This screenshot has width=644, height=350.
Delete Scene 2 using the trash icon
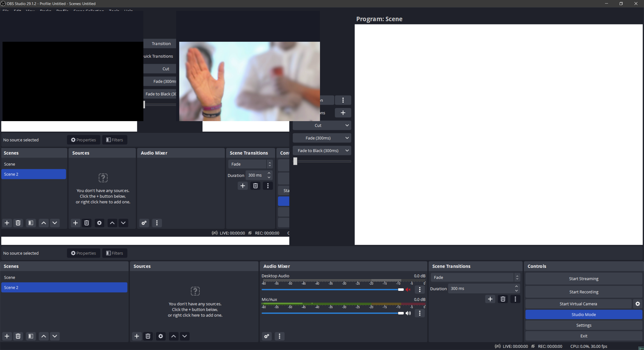(x=18, y=336)
